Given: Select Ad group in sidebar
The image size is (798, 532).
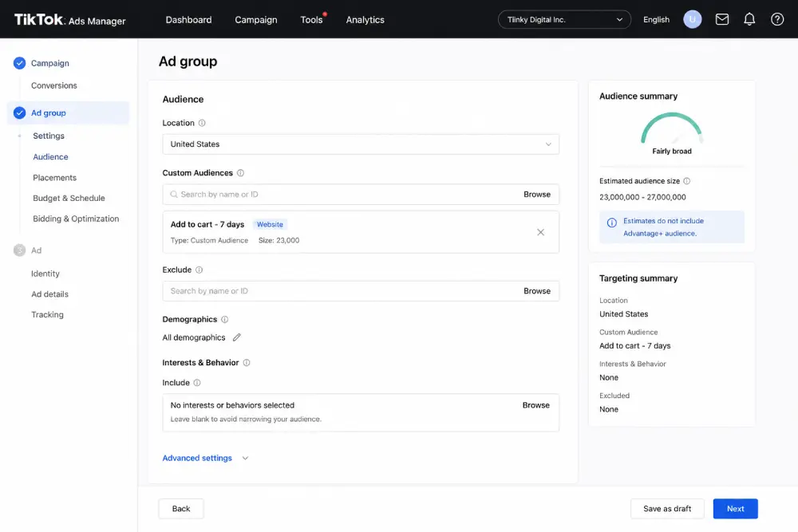Looking at the screenshot, I should tap(68, 113).
